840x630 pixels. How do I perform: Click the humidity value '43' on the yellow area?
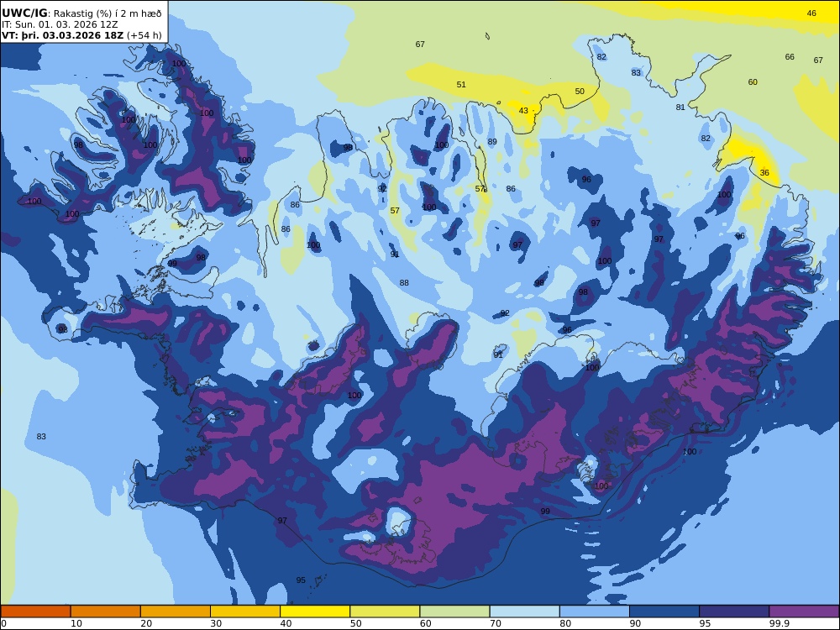click(523, 110)
